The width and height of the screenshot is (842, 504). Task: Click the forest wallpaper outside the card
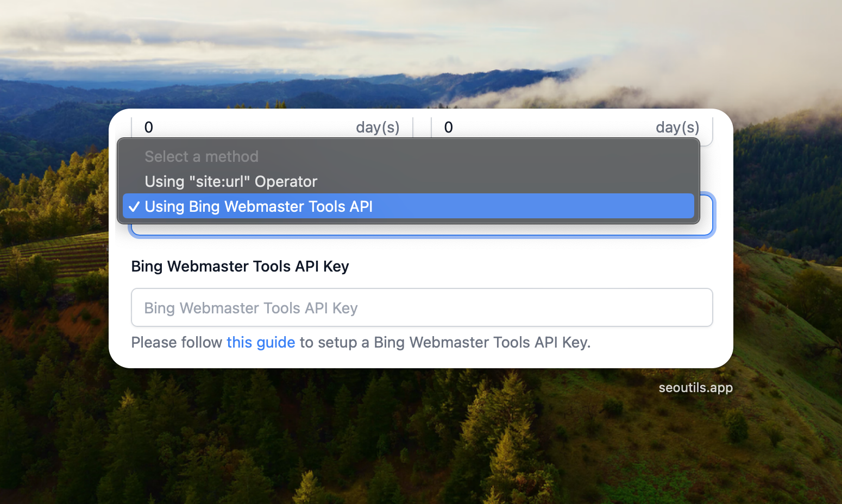click(x=380, y=445)
